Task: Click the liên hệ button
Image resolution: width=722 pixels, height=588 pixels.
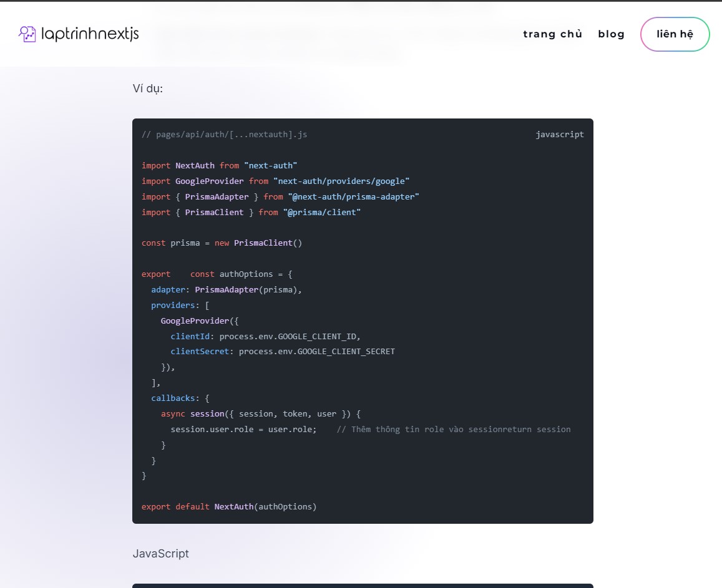Action: (675, 34)
